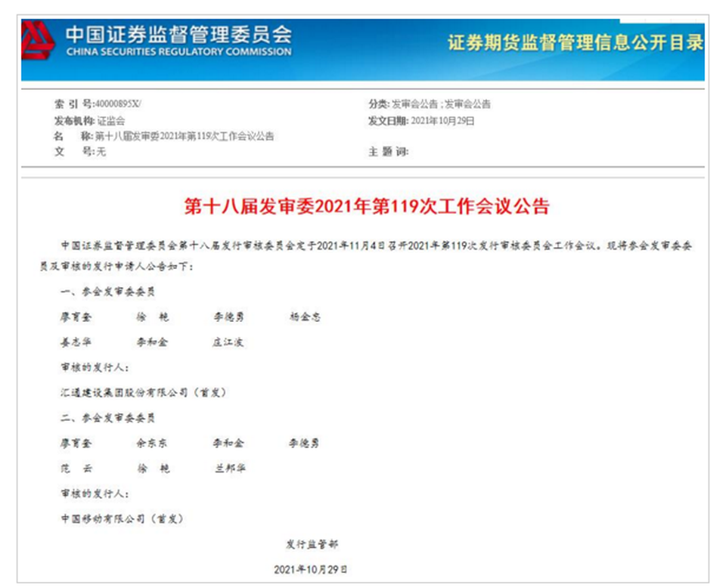Click the 发布机构 value 证监会

coord(110,120)
